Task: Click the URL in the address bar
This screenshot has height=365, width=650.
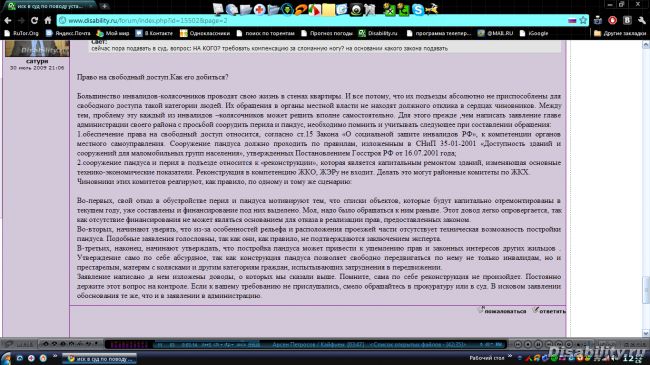Action: (x=148, y=20)
